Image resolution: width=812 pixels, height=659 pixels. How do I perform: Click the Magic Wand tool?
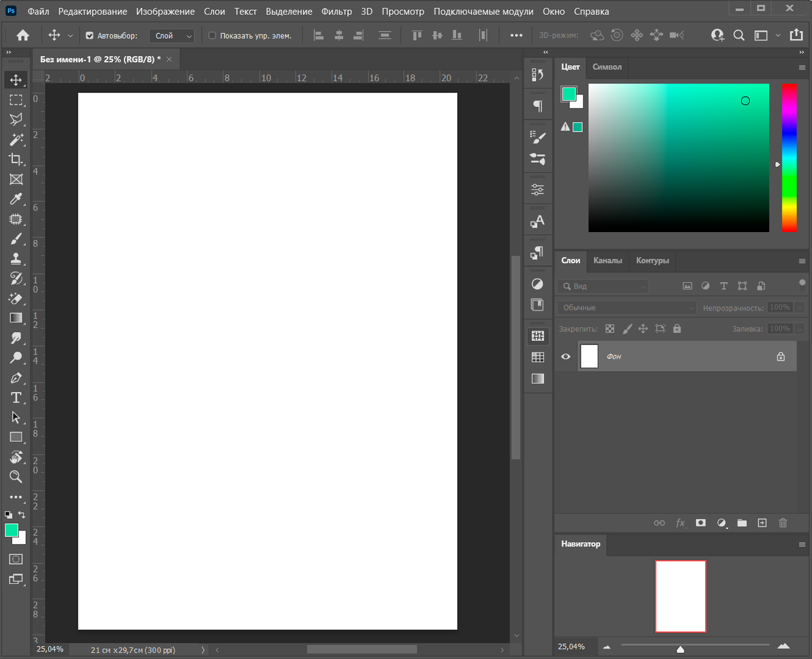point(16,140)
